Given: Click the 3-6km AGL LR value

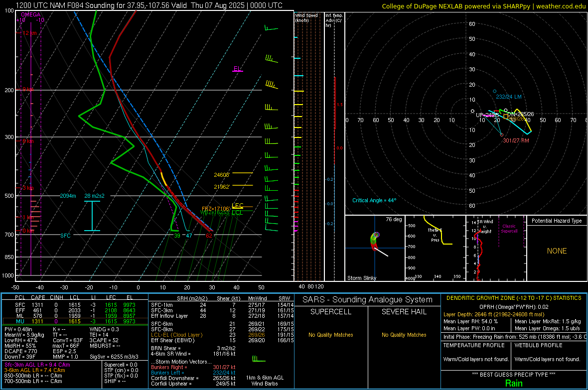Looking at the screenshot, I should (x=34, y=370).
